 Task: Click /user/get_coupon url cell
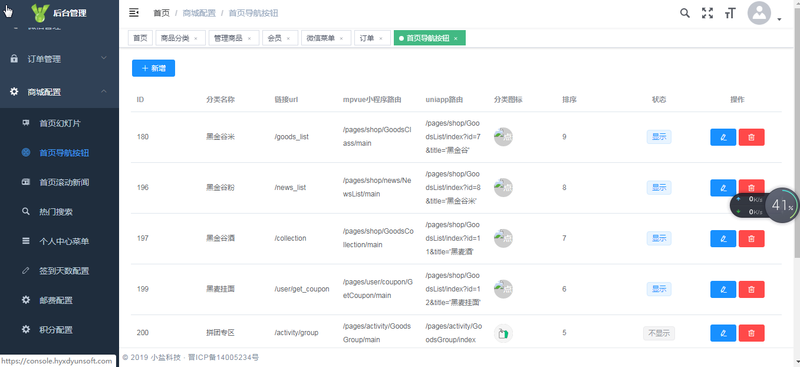click(302, 289)
